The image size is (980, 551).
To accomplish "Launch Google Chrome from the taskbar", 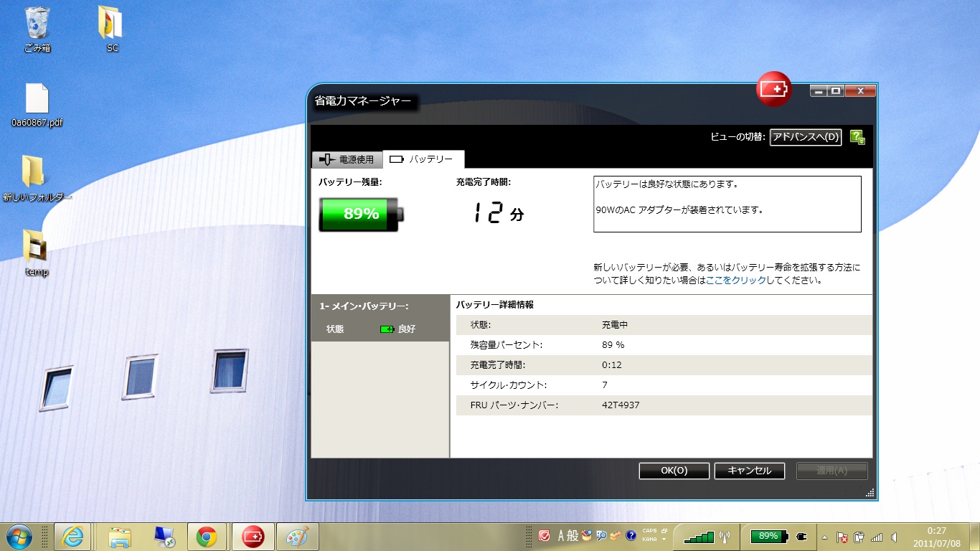I will 207,536.
